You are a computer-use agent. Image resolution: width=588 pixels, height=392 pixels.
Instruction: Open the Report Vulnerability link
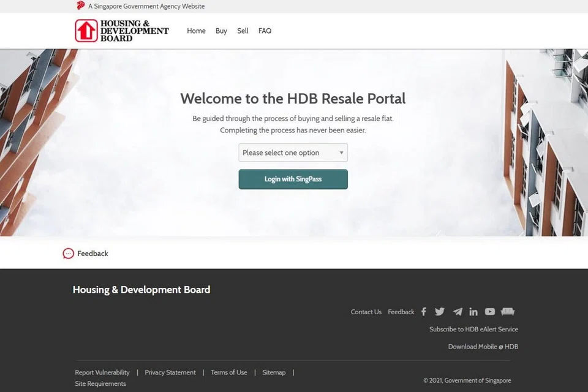tap(102, 372)
